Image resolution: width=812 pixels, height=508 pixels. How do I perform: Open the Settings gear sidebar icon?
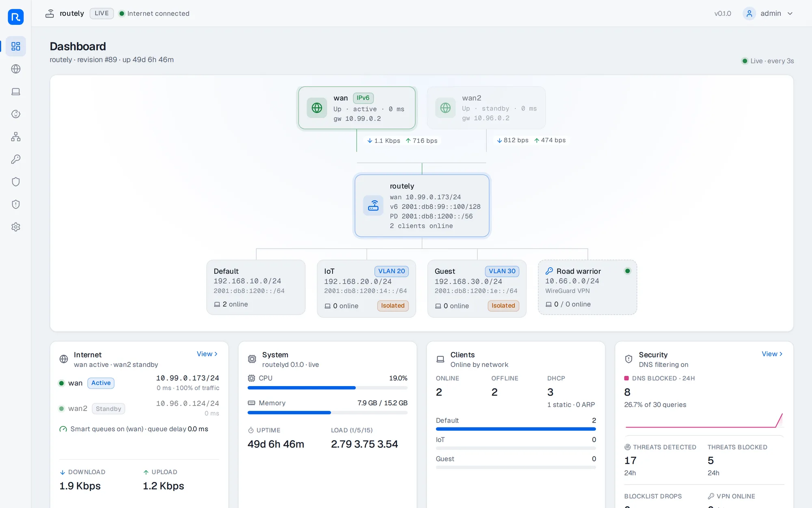(x=16, y=227)
